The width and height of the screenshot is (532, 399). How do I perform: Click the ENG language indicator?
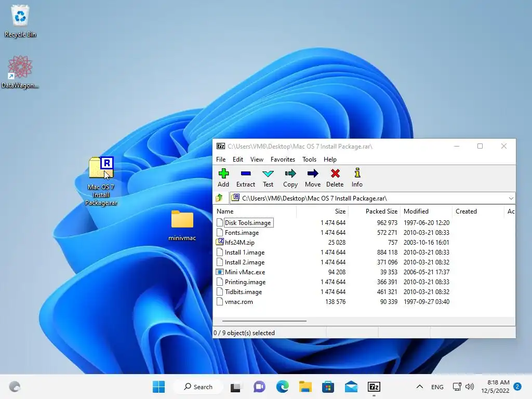pos(437,387)
